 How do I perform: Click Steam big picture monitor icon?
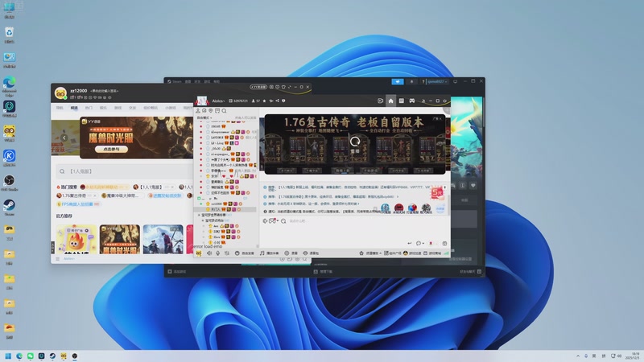(x=455, y=82)
